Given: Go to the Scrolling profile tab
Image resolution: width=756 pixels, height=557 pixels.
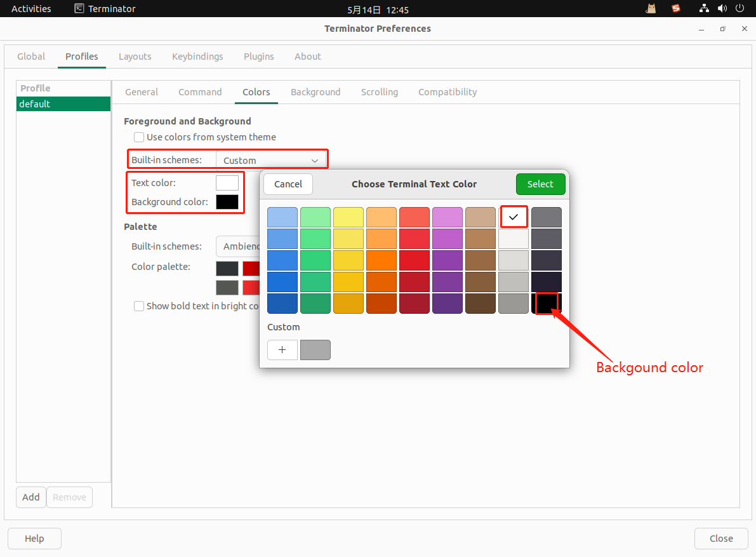Looking at the screenshot, I should click(x=380, y=92).
